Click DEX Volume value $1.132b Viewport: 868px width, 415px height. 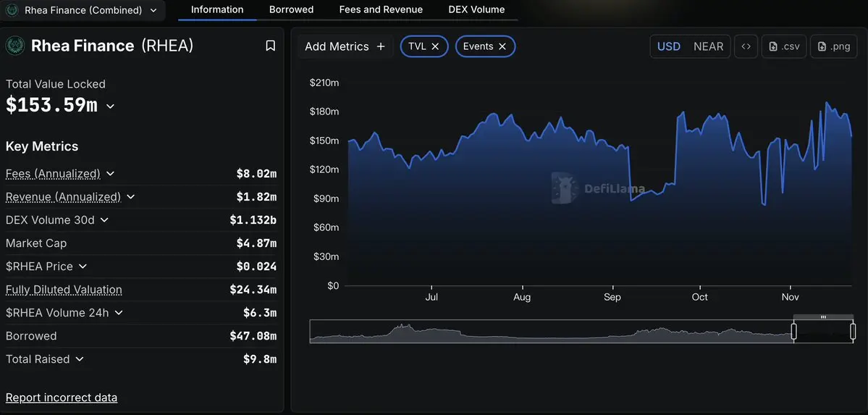tap(253, 220)
